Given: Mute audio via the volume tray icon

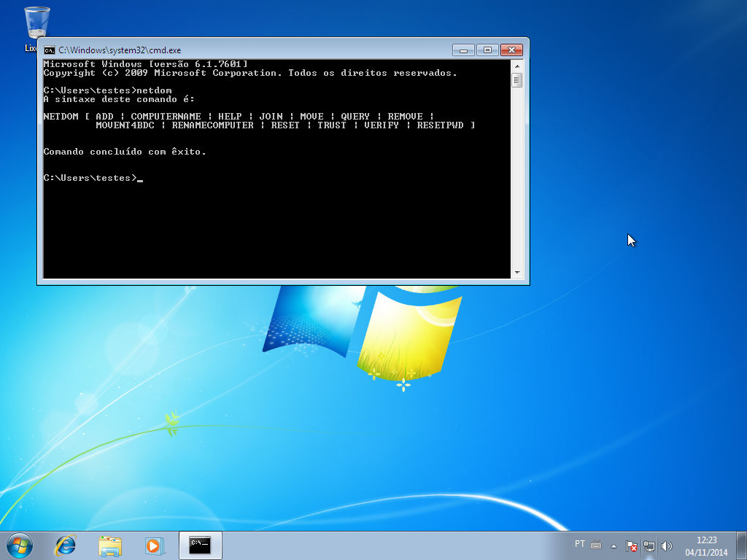Looking at the screenshot, I should (667, 544).
